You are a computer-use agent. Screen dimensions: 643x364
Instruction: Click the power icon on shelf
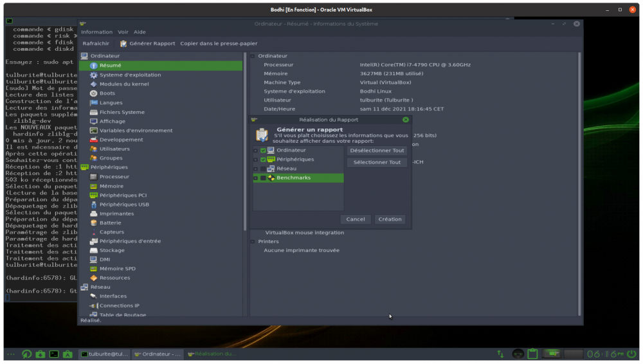tap(632, 354)
